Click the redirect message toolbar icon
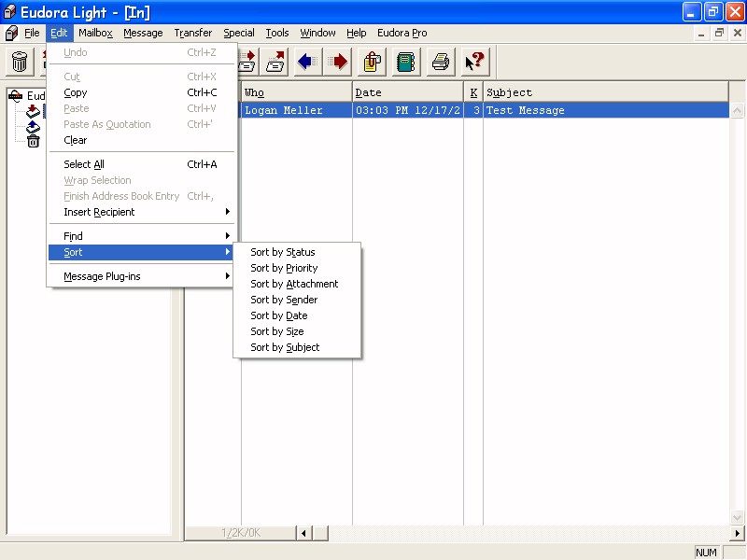This screenshot has width=747, height=560. coord(275,62)
